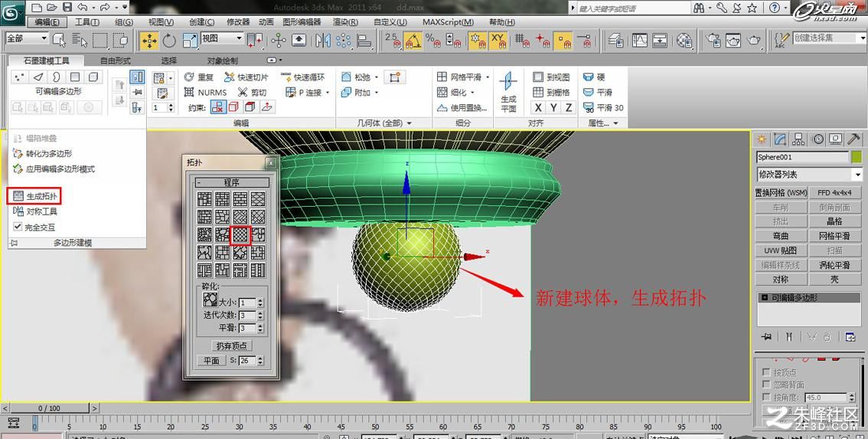This screenshot has height=439, width=868.
Task: Open the 编辑(E) menu
Action: pyautogui.click(x=47, y=22)
